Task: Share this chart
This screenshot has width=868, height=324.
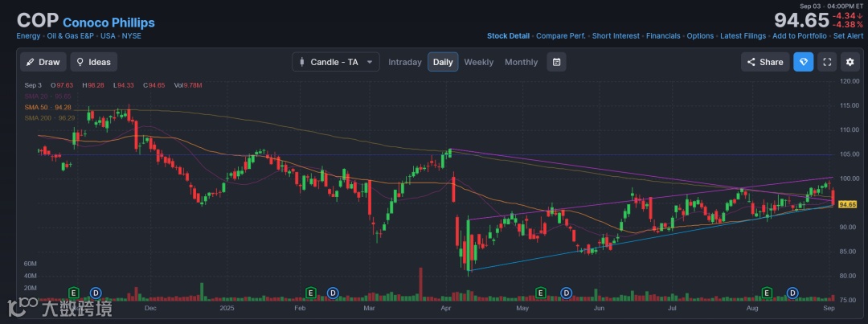Action: (765, 62)
